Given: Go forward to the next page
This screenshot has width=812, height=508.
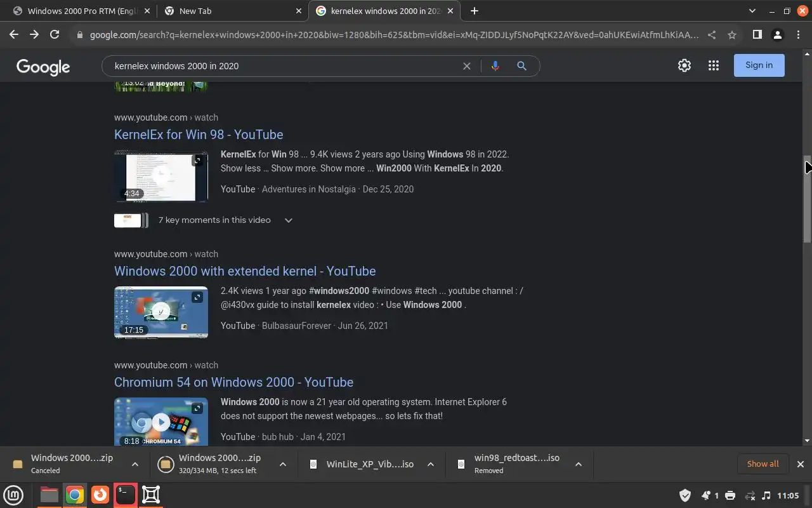Looking at the screenshot, I should tap(34, 35).
